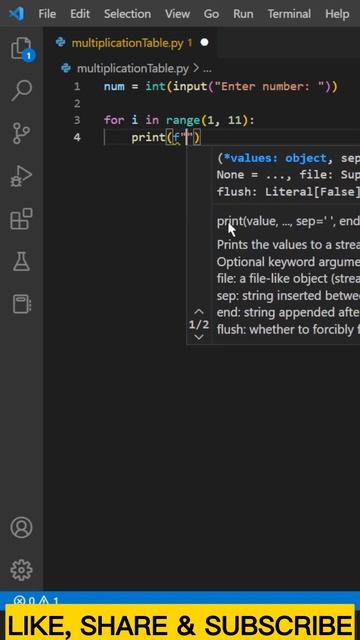360x640 pixels.
Task: Click the 'for' keyword on line 3
Action: click(x=114, y=120)
